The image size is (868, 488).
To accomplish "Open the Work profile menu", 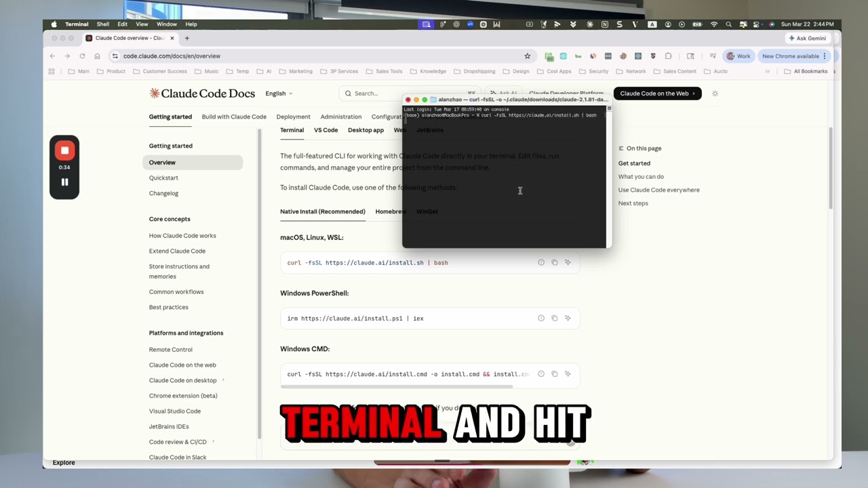I will [738, 56].
